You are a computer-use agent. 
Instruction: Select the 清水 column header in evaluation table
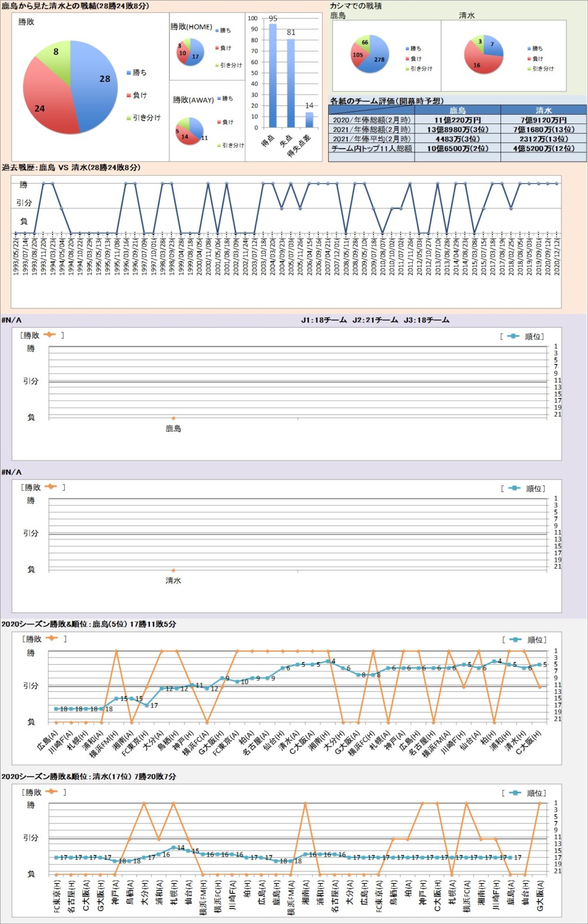pyautogui.click(x=543, y=110)
